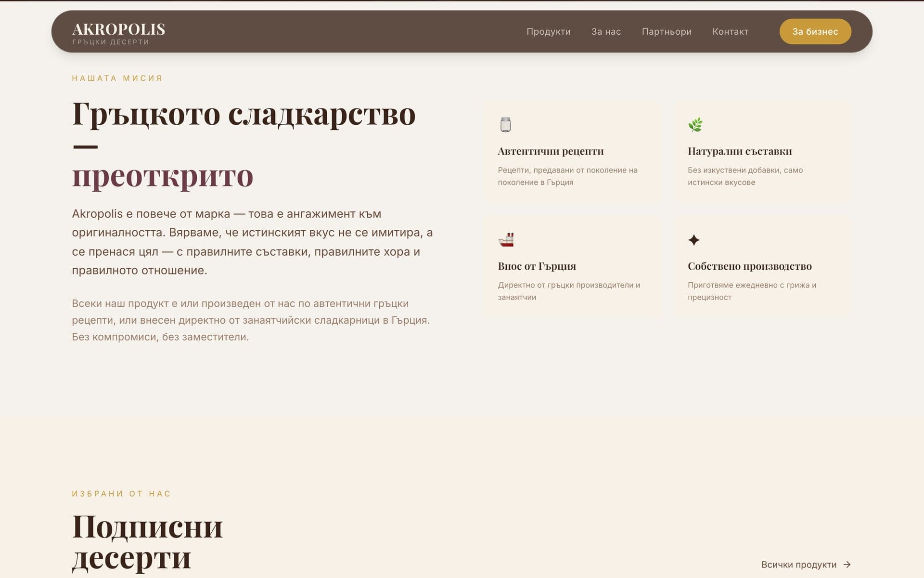The image size is (924, 578).
Task: Open the Продукти menu item
Action: [x=548, y=32]
